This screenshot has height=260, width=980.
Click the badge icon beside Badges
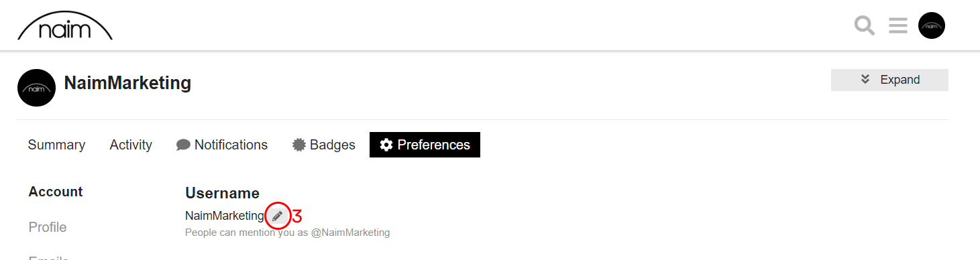point(299,145)
